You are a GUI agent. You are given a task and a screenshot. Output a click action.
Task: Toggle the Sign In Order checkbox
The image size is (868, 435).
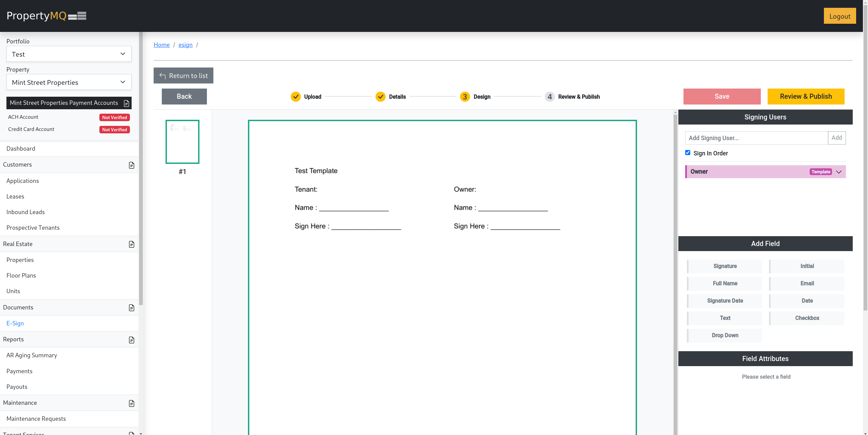pyautogui.click(x=688, y=153)
